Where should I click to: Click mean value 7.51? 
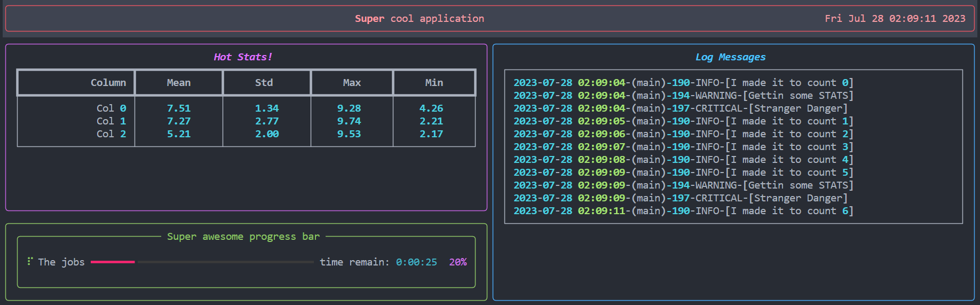pyautogui.click(x=179, y=108)
